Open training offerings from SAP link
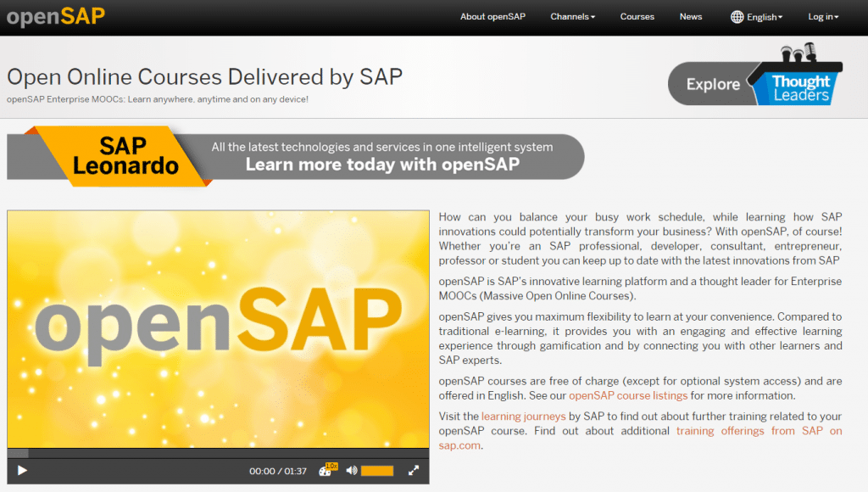The width and height of the screenshot is (868, 492). click(x=759, y=431)
